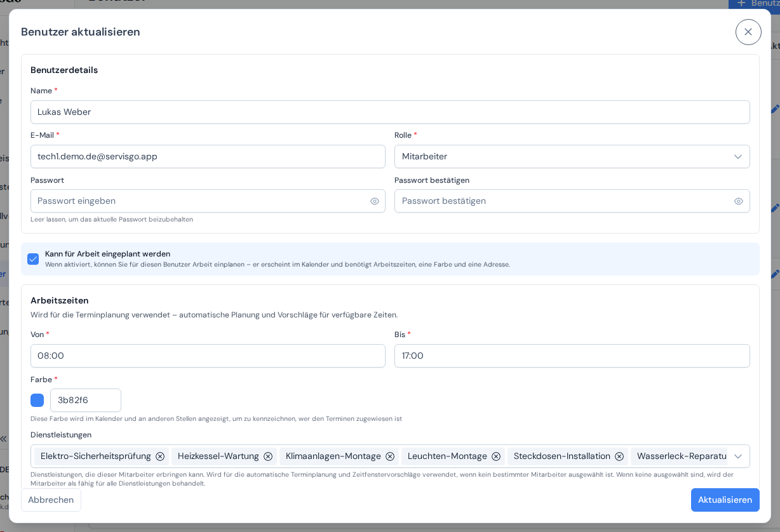Remove Steckdosen-Installation service tag
This screenshot has width=780, height=532.
(x=619, y=456)
